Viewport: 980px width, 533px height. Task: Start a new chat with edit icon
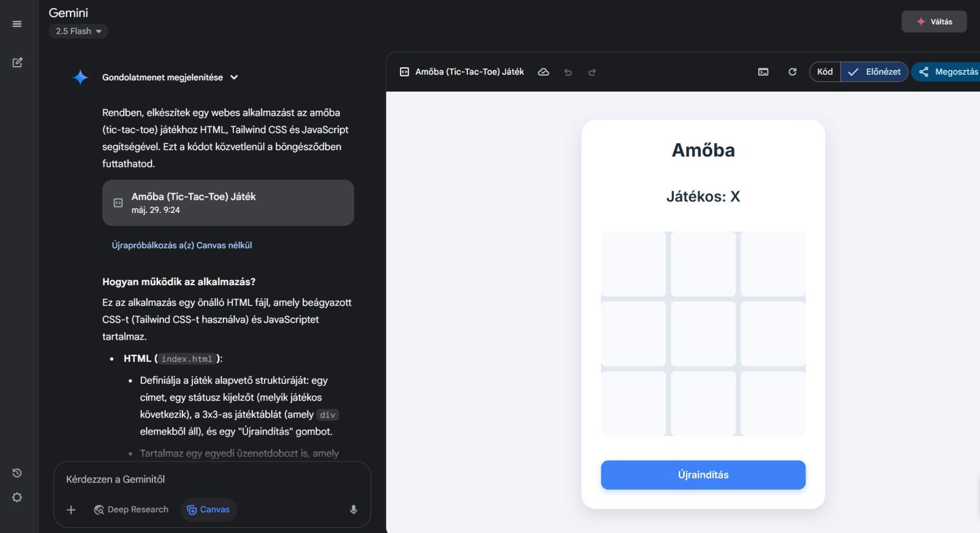[x=17, y=62]
